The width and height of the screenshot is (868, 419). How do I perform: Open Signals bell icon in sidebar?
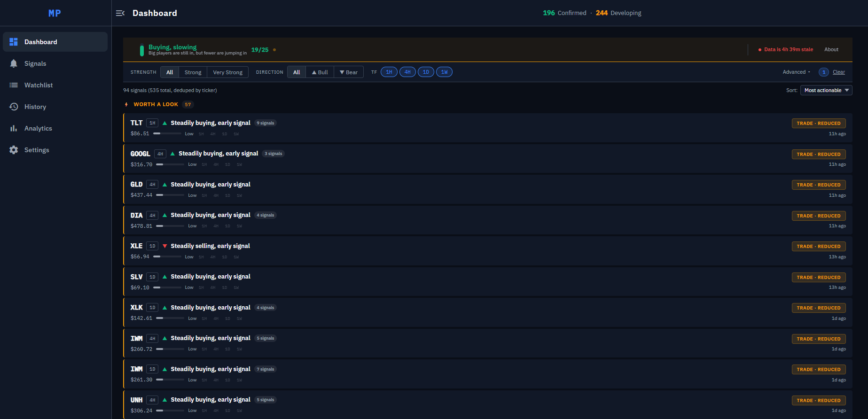click(14, 63)
